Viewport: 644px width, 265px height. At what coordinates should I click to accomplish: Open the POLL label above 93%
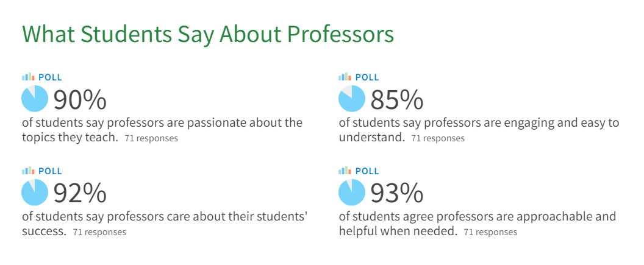367,171
